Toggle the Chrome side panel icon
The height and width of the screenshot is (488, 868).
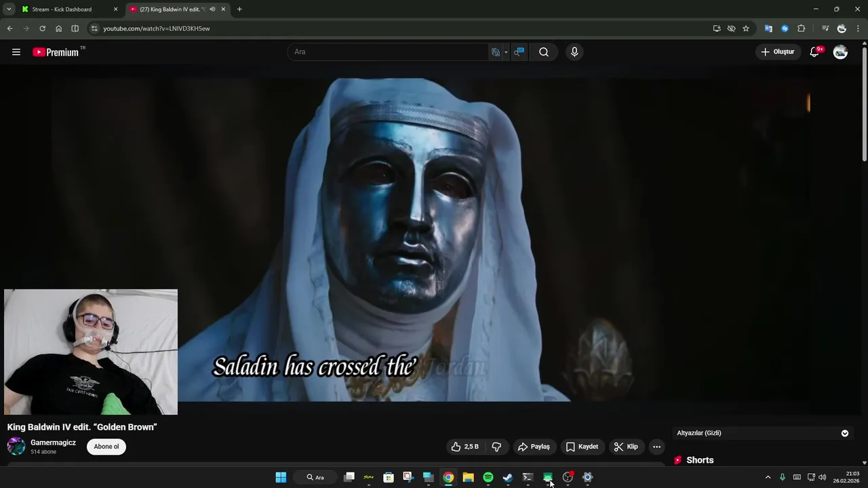click(75, 28)
